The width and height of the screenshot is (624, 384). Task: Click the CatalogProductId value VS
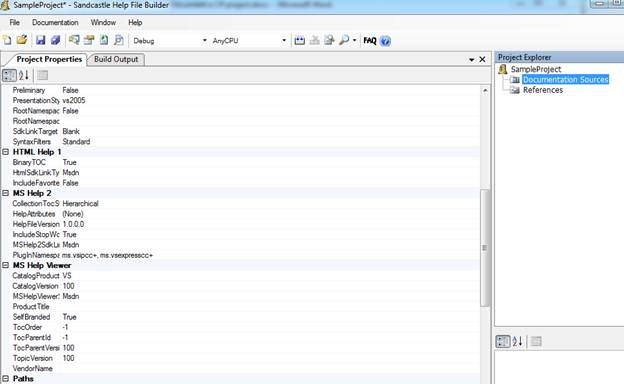tap(67, 276)
